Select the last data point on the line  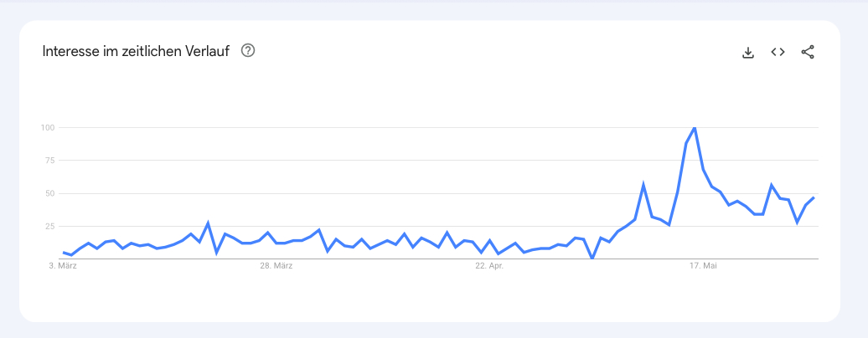coord(814,197)
